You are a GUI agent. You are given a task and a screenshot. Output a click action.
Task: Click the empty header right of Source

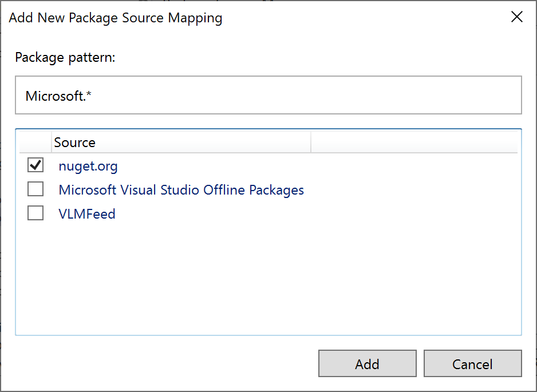pos(413,142)
